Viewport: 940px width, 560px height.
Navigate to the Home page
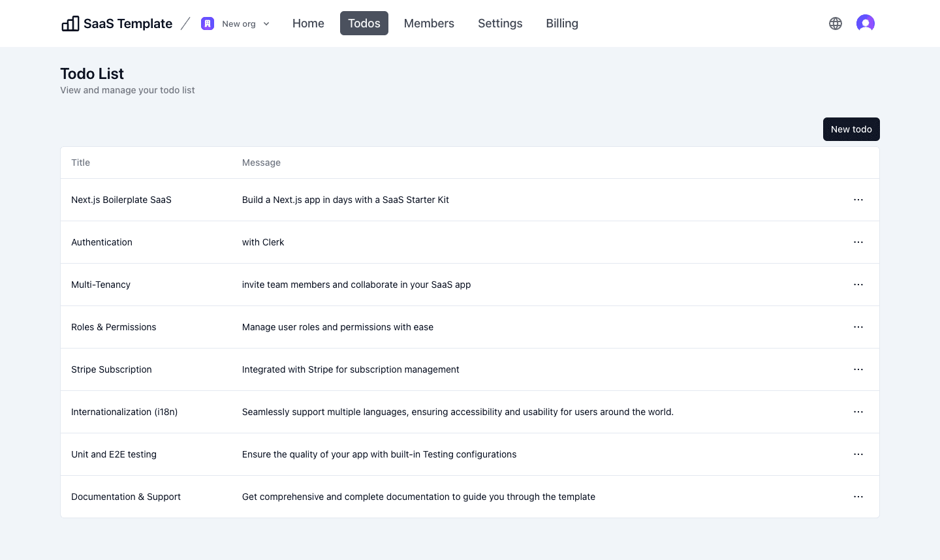point(308,23)
